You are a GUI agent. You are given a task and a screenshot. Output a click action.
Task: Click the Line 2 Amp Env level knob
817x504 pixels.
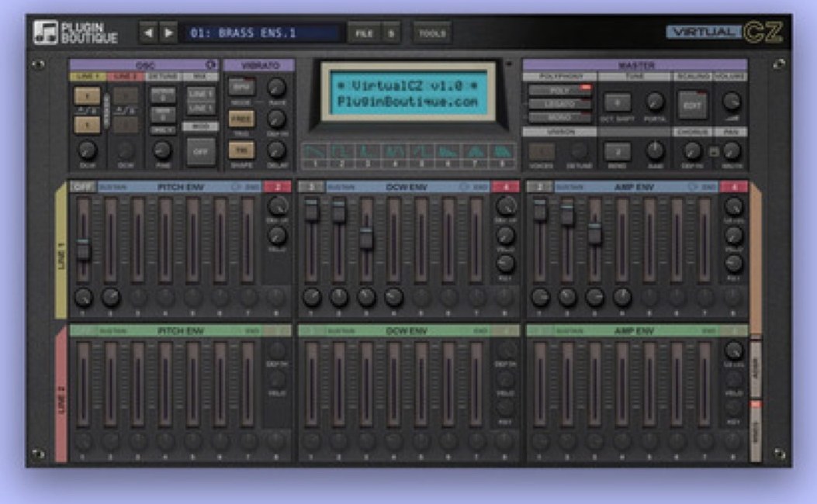[734, 350]
